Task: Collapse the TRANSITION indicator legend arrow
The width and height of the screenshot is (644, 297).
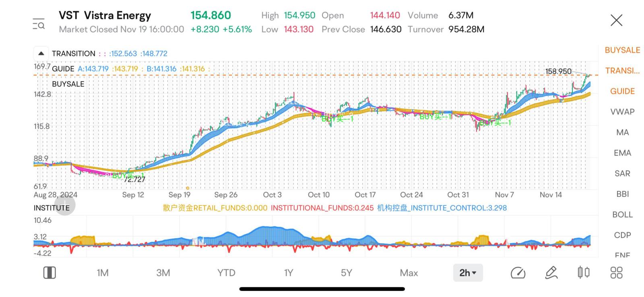Action: (41, 53)
